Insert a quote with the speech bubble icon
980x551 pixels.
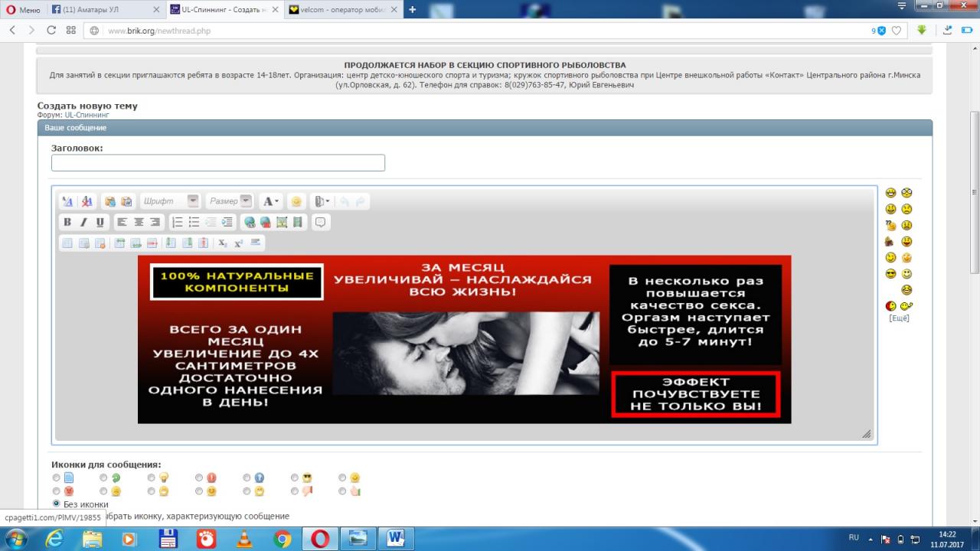[320, 222]
